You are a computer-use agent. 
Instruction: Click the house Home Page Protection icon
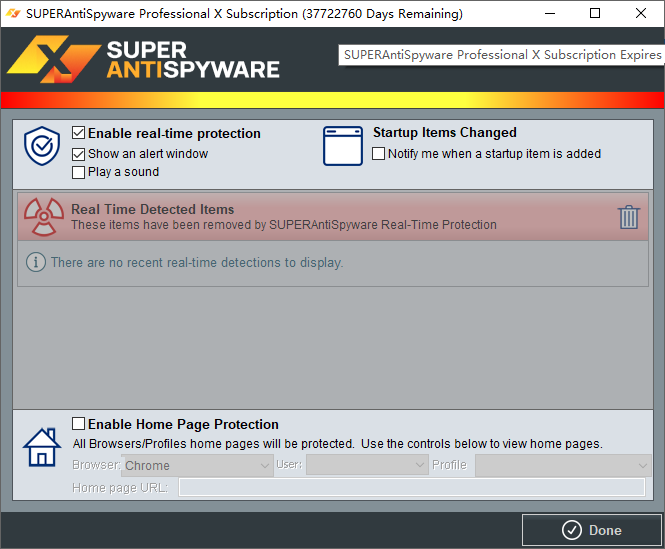tap(42, 448)
